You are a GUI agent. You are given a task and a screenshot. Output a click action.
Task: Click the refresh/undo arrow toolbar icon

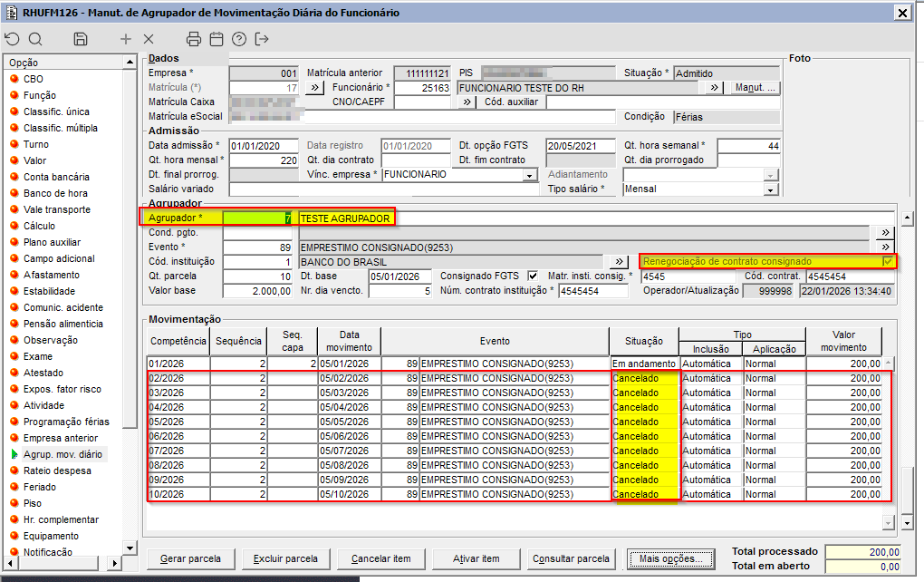coord(12,39)
